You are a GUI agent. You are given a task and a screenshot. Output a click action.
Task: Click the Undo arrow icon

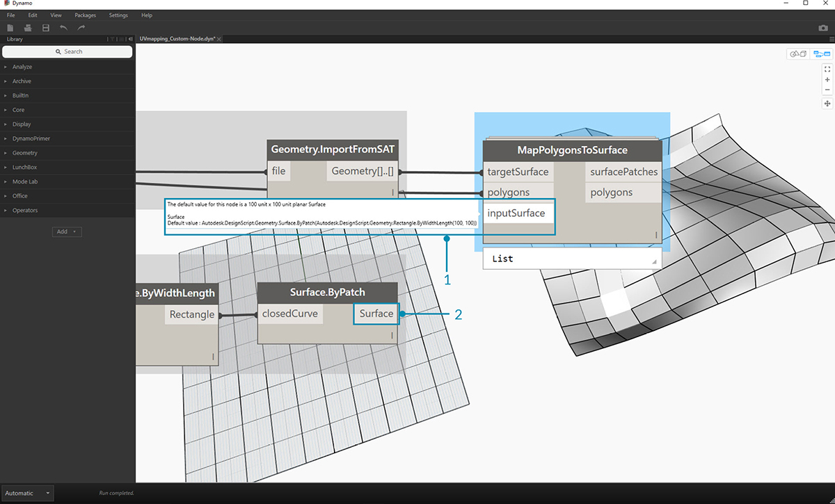click(x=64, y=28)
